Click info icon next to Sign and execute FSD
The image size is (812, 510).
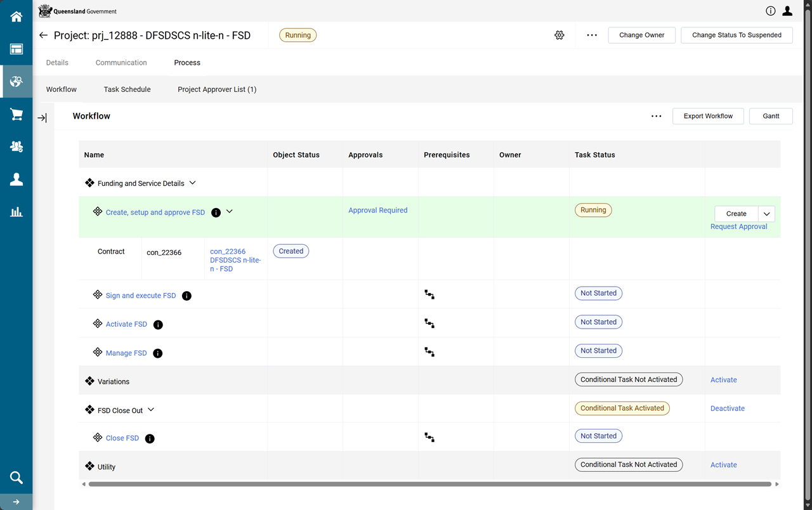coord(187,296)
